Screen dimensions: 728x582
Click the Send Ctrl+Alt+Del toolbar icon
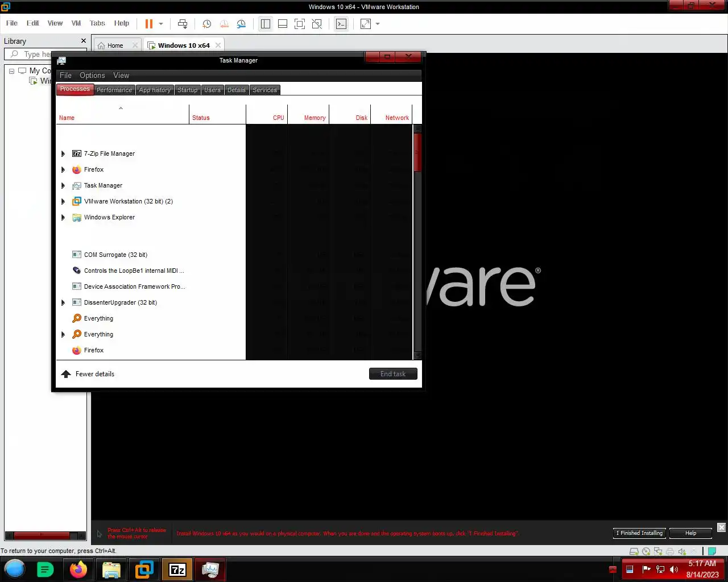(x=183, y=24)
